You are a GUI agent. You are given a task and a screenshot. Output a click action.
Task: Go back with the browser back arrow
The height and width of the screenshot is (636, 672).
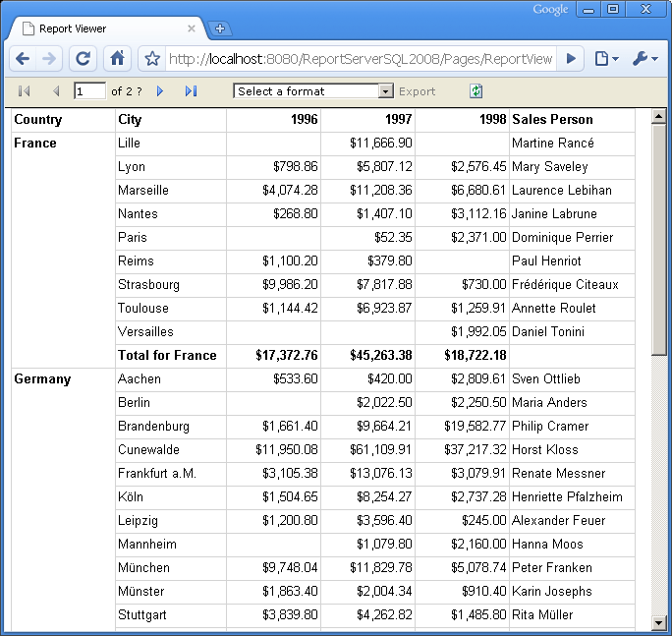point(23,58)
